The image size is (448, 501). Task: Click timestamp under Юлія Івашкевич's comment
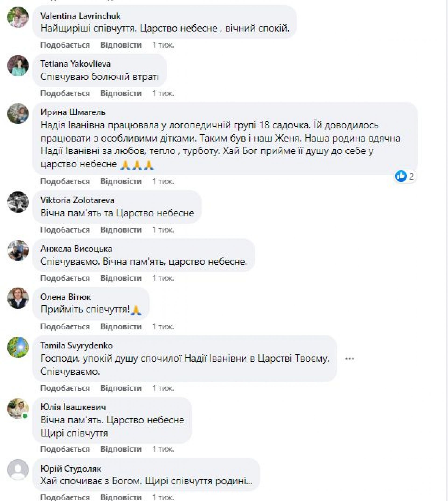tap(163, 449)
